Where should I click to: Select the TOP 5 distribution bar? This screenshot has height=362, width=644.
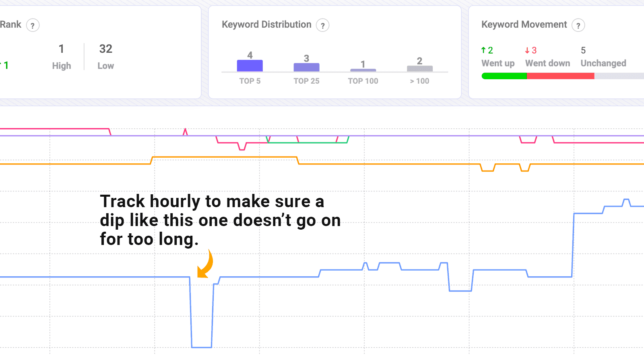[250, 66]
